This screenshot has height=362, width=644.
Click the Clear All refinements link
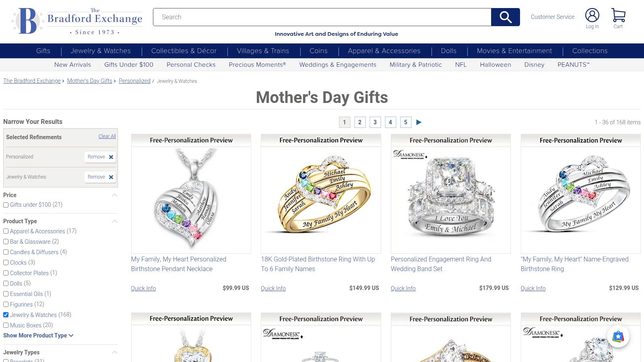point(107,136)
